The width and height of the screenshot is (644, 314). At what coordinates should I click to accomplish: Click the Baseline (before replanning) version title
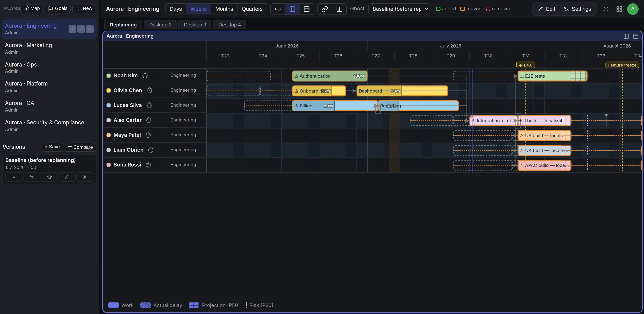(40, 160)
